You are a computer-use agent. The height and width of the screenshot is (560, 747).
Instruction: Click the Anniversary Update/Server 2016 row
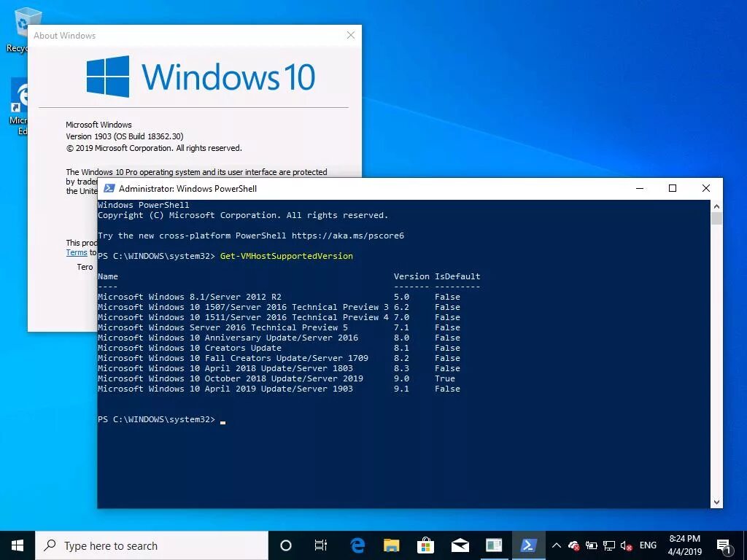279,338
